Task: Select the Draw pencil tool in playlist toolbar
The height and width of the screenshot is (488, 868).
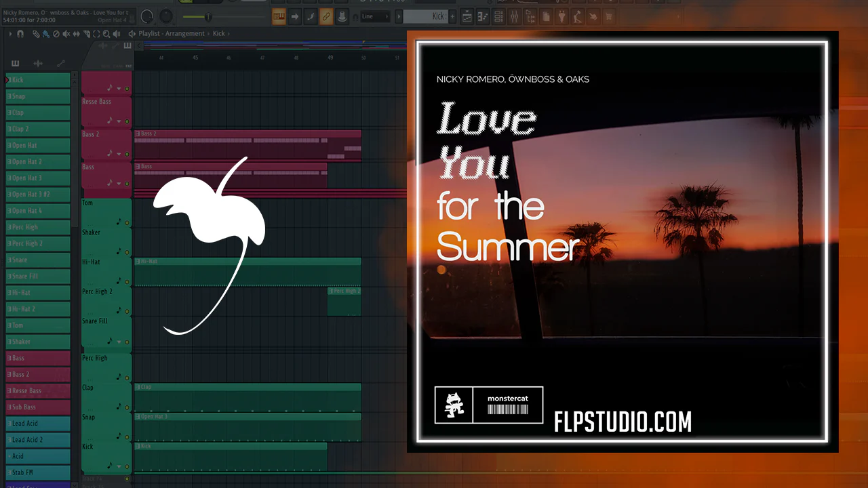Action: (37, 34)
